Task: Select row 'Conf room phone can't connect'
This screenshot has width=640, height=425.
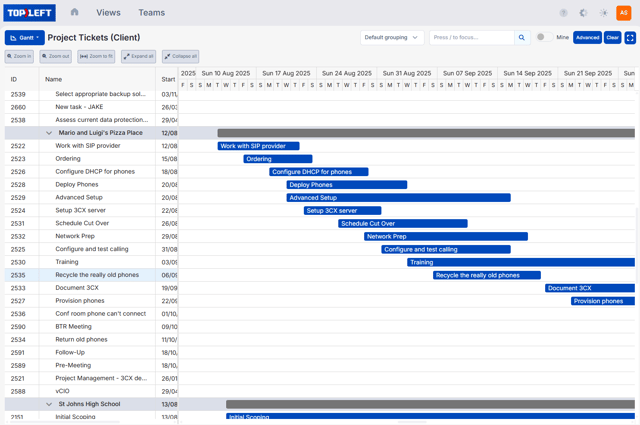Action: pyautogui.click(x=91, y=314)
